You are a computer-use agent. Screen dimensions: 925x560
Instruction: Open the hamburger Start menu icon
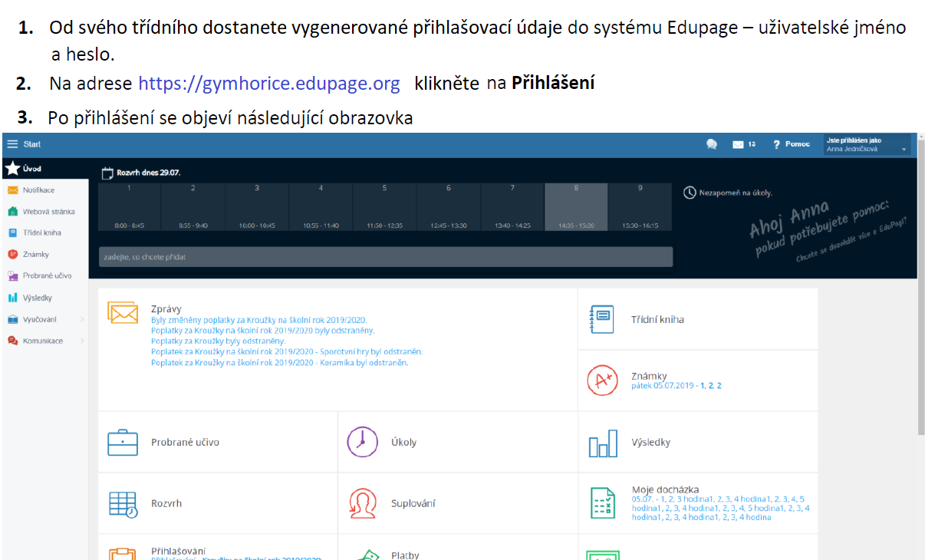click(x=12, y=144)
